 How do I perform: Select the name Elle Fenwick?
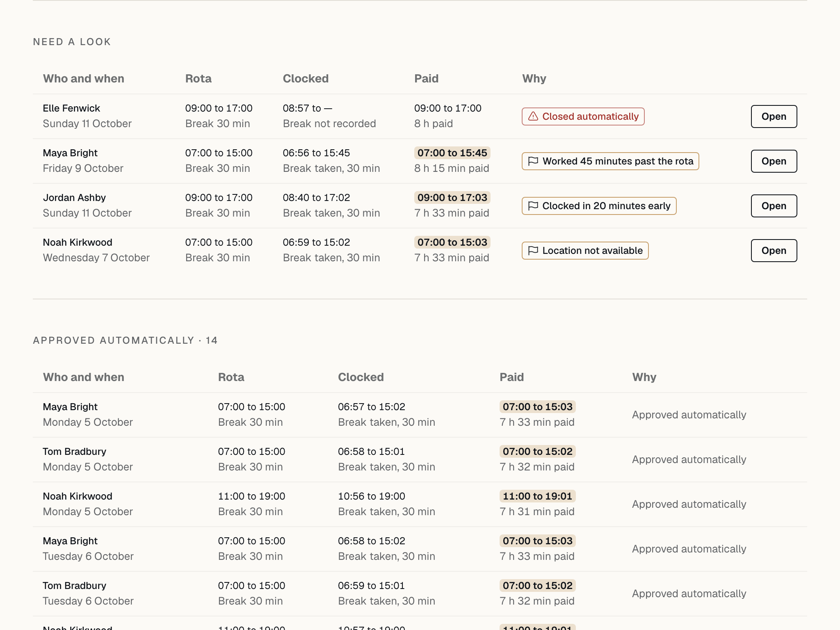(x=71, y=108)
